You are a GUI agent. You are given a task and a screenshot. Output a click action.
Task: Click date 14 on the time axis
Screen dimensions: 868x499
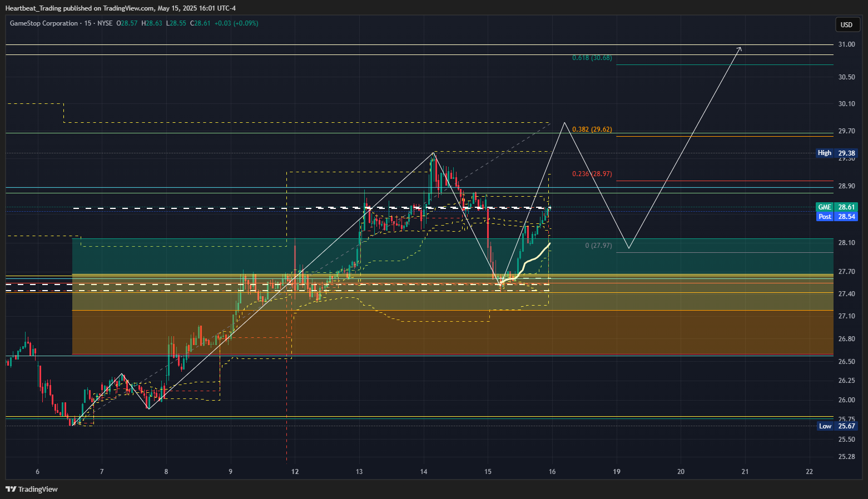pyautogui.click(x=424, y=472)
